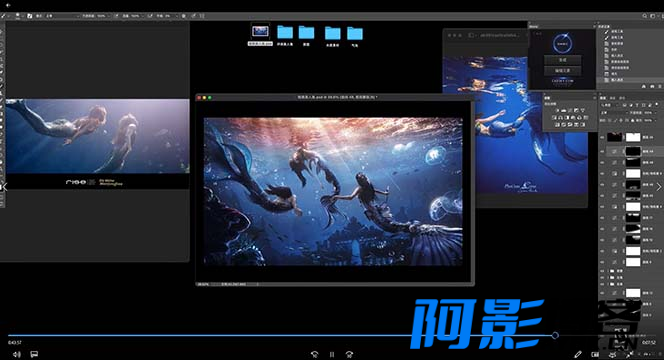The width and height of the screenshot is (664, 360).
Task: Click the video progress bar handle
Action: (x=555, y=335)
